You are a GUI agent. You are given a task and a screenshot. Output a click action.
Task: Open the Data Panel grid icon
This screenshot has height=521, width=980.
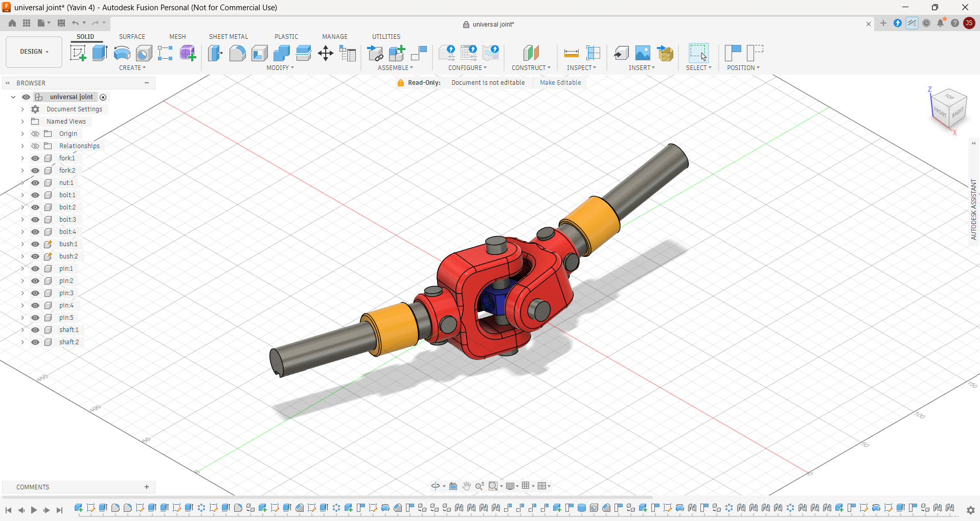pos(27,23)
